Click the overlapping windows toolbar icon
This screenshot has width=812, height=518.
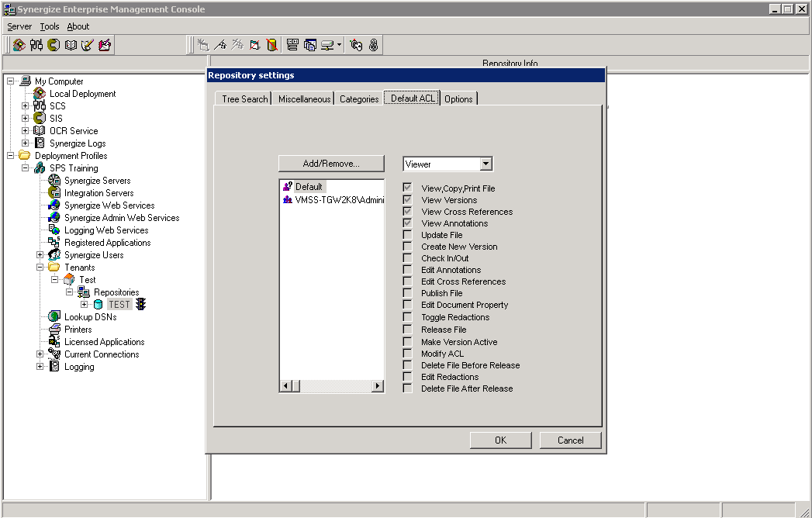click(x=309, y=45)
